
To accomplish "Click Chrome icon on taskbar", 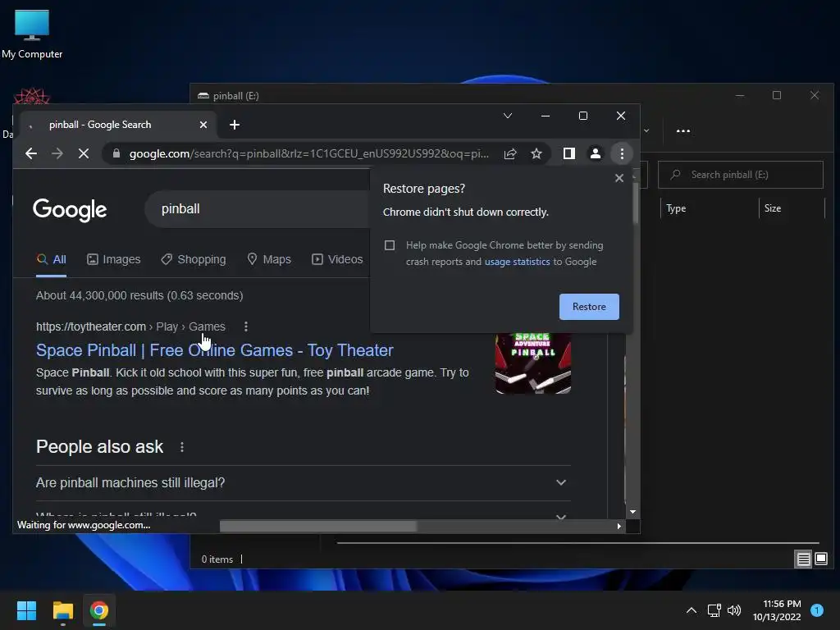I will (x=99, y=610).
